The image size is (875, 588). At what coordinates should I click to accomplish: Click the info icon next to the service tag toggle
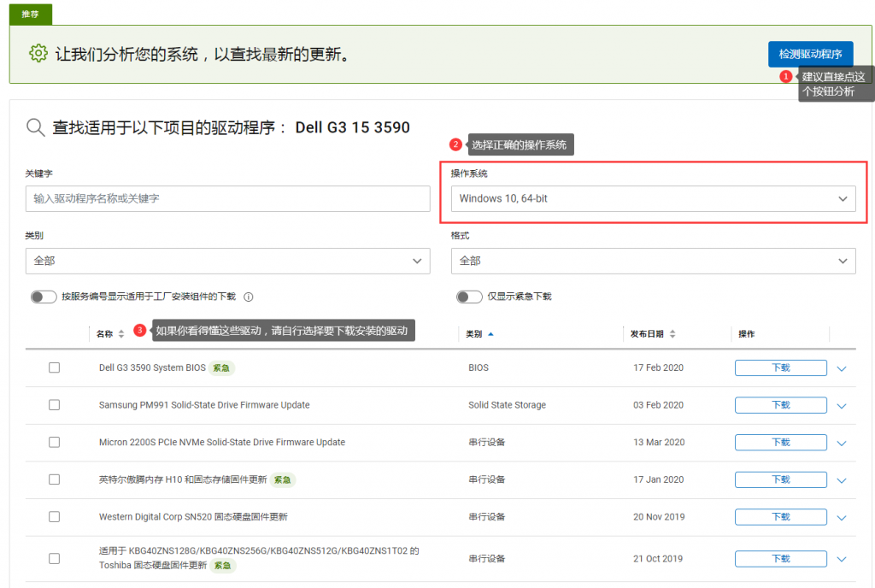[249, 297]
